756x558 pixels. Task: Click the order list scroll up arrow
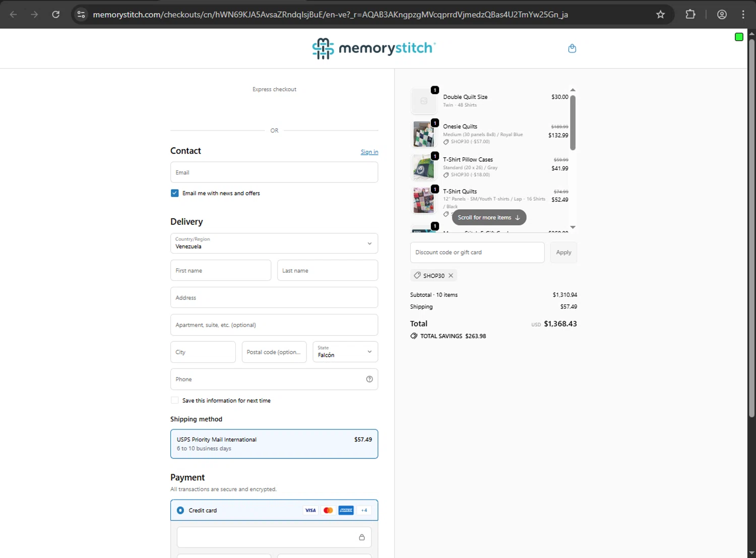[x=573, y=90]
